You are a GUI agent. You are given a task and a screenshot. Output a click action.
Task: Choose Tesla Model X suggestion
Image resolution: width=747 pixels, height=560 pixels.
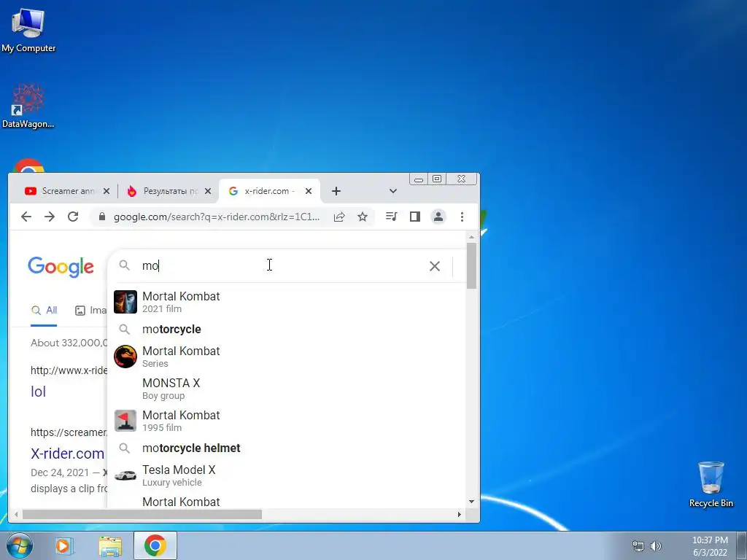(x=286, y=475)
